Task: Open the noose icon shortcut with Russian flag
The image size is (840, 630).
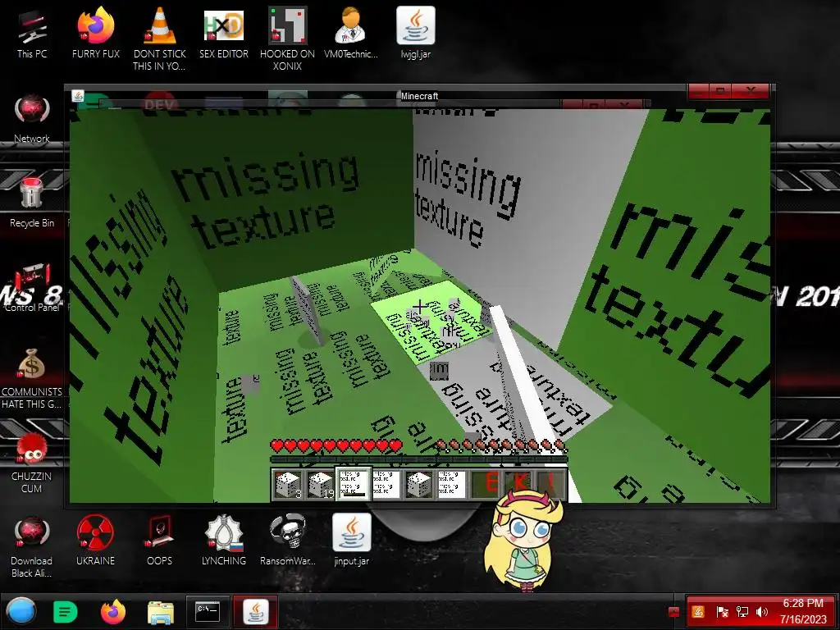Action: pyautogui.click(x=223, y=541)
